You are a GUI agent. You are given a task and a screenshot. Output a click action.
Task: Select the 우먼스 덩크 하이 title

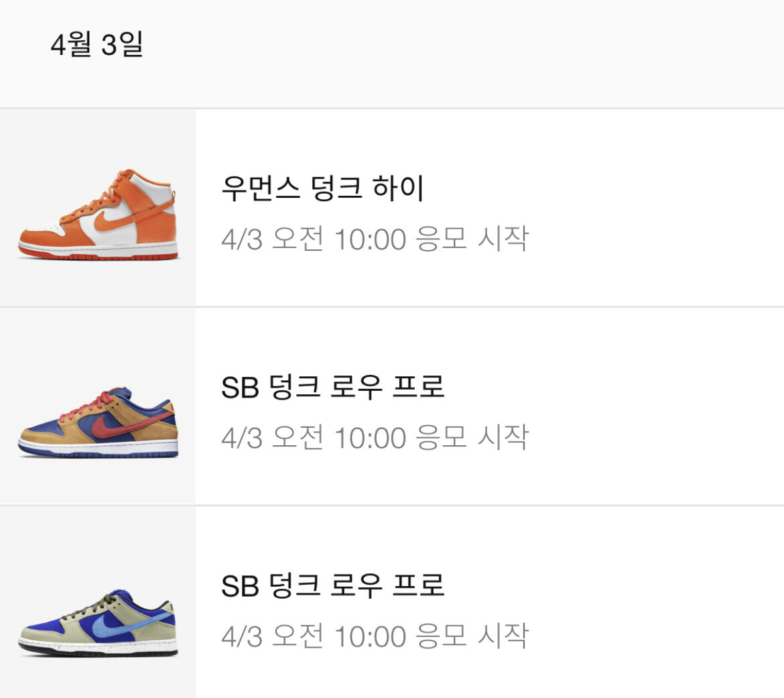pos(322,188)
